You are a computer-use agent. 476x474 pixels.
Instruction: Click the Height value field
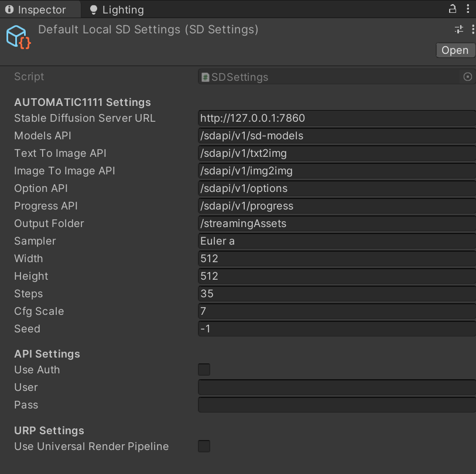click(337, 276)
